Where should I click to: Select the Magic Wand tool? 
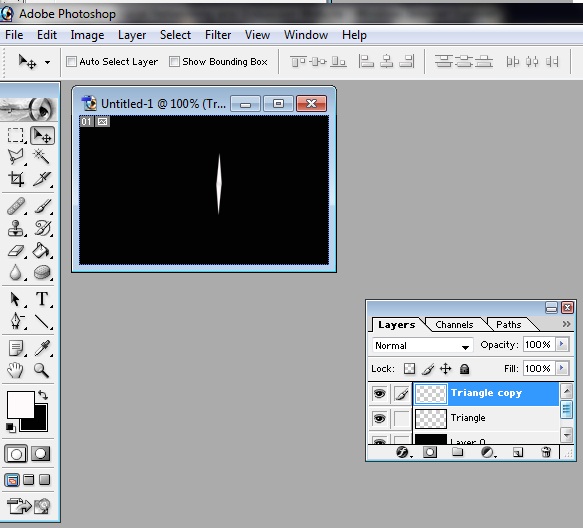click(x=41, y=157)
